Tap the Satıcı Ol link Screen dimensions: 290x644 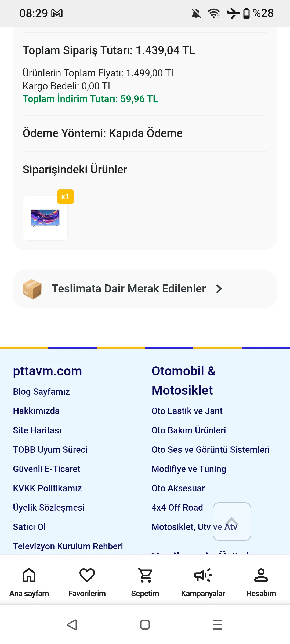[x=29, y=527]
